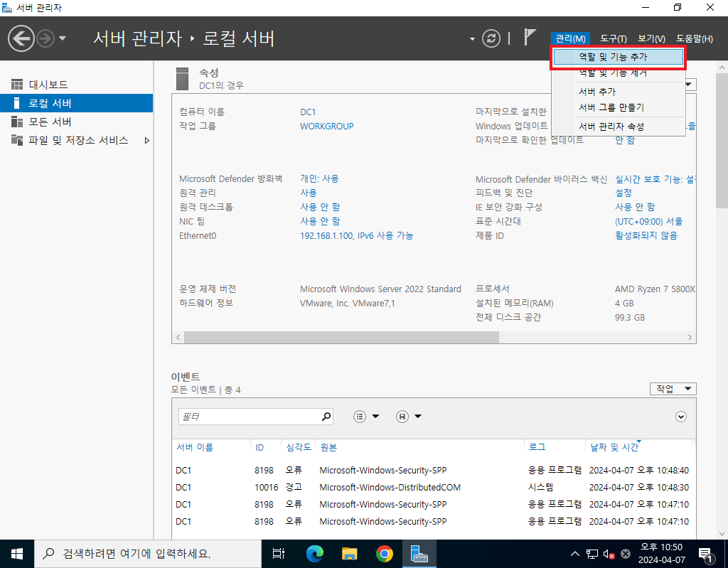Expand arrow next to 파일 및 저장소 서비스
This screenshot has width=728, height=568.
[146, 140]
